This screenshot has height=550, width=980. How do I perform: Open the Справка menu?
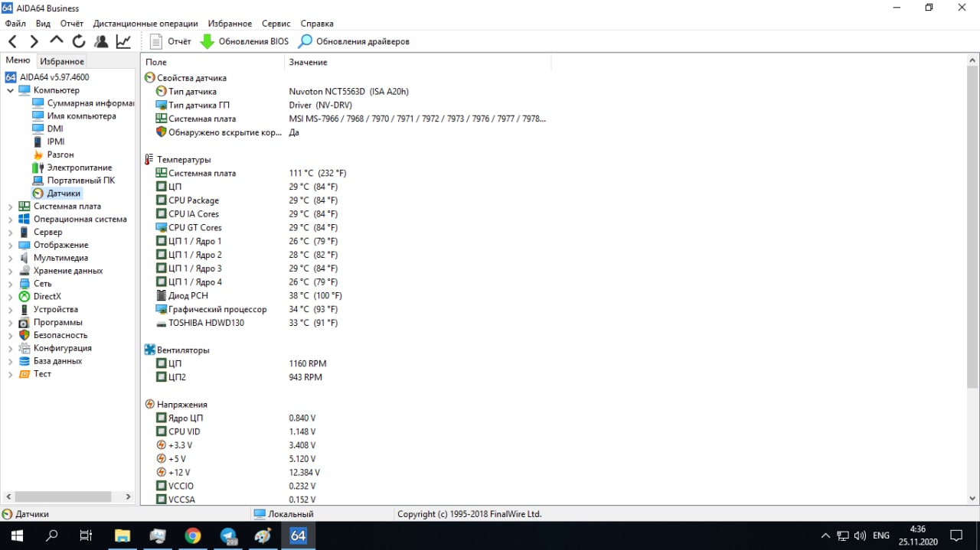(317, 24)
